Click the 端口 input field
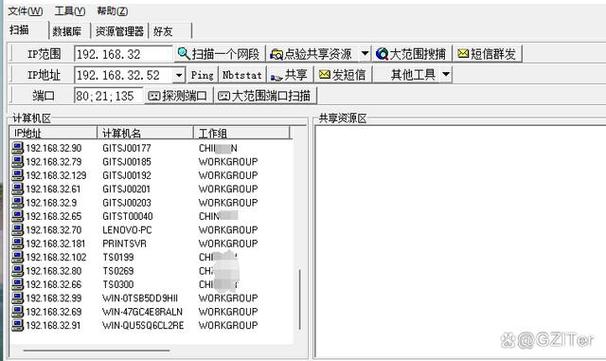Screen dimensions: 606x361 click(x=108, y=95)
